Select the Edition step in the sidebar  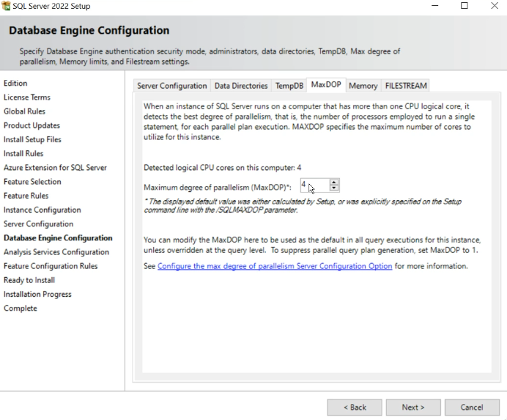click(x=15, y=83)
